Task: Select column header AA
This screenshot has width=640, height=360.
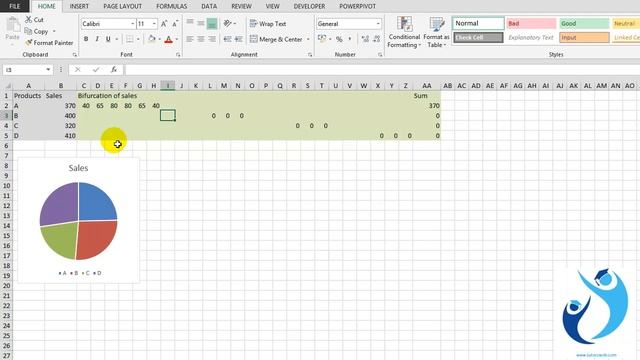Action: click(x=427, y=85)
